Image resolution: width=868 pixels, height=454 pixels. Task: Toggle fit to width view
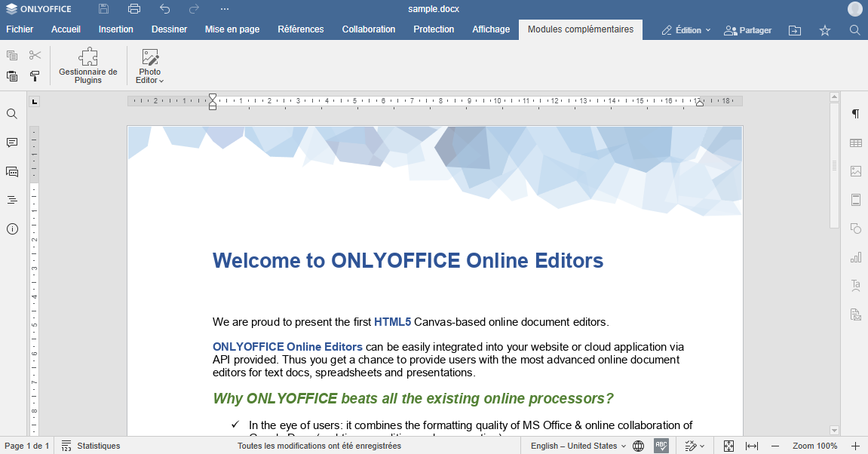(752, 446)
